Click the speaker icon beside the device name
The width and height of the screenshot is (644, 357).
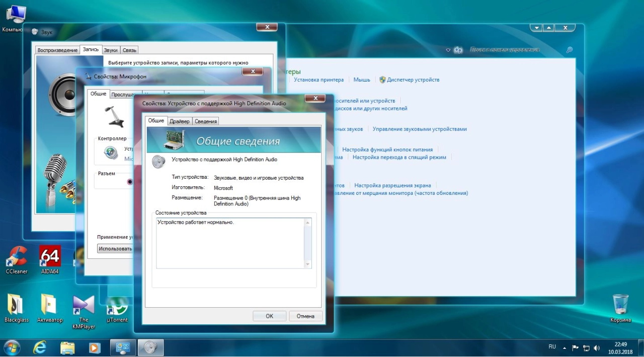[158, 162]
